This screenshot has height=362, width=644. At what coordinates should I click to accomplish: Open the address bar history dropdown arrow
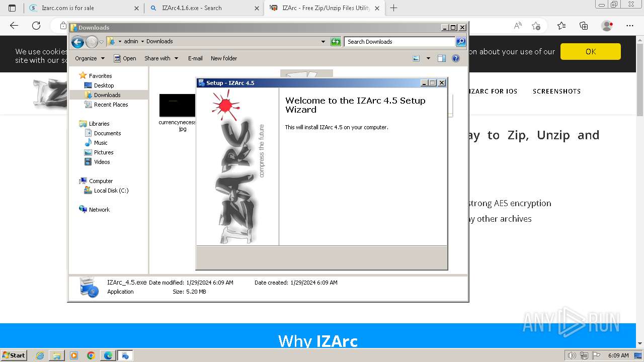[x=323, y=42]
